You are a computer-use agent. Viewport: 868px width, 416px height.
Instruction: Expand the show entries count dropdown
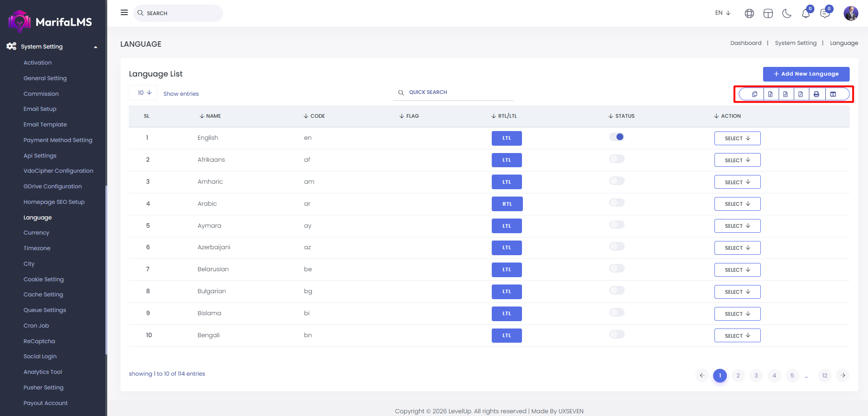coord(144,93)
